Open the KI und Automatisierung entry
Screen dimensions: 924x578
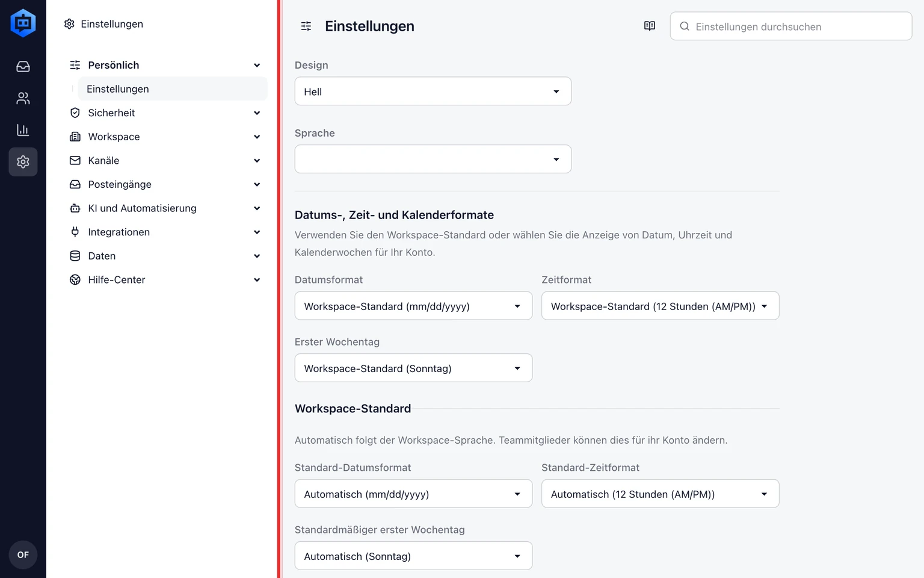[x=165, y=208]
